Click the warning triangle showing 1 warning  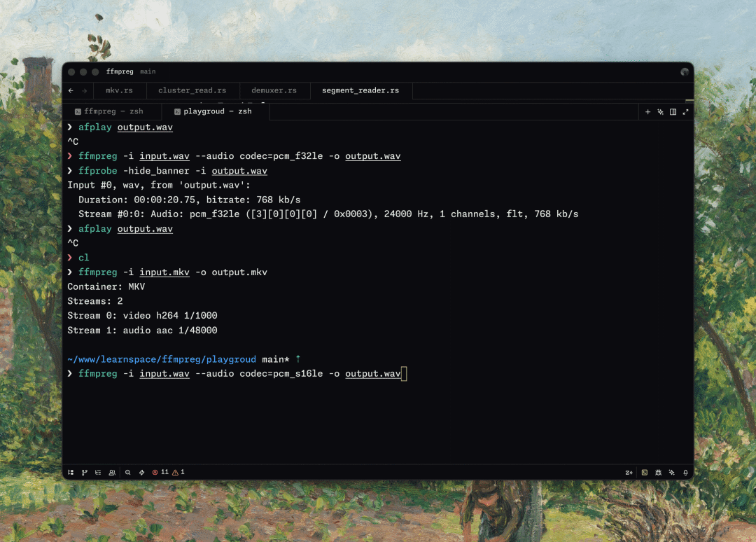178,472
